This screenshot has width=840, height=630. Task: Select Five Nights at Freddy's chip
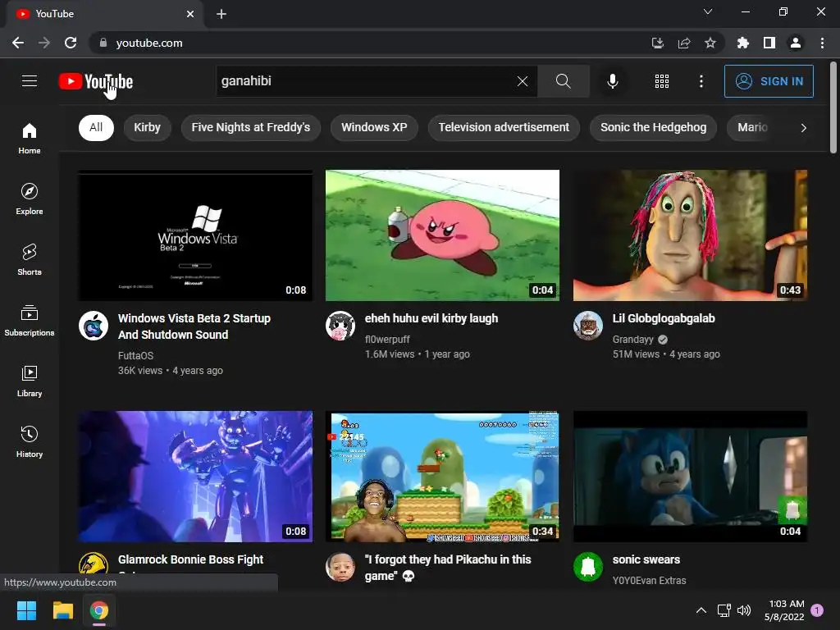(251, 127)
